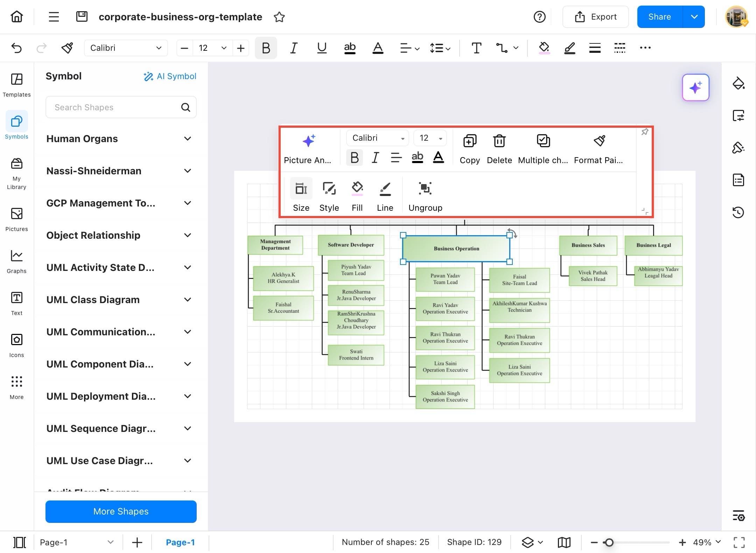Apply underline formatting from the top toolbar
Screen dimensions: 756x553
pyautogui.click(x=321, y=48)
